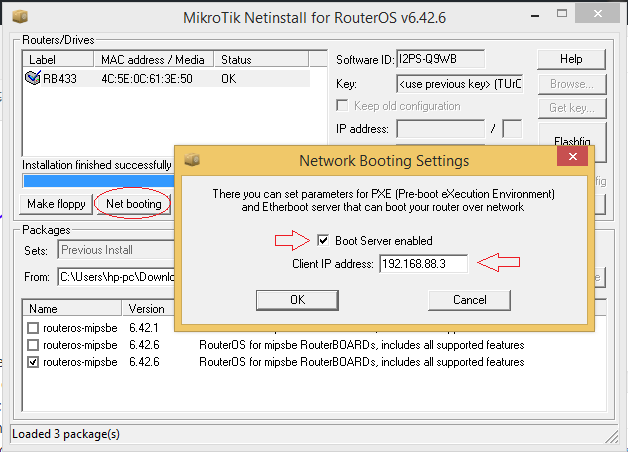Click the Software ID field
628x452 pixels.
tap(441, 59)
